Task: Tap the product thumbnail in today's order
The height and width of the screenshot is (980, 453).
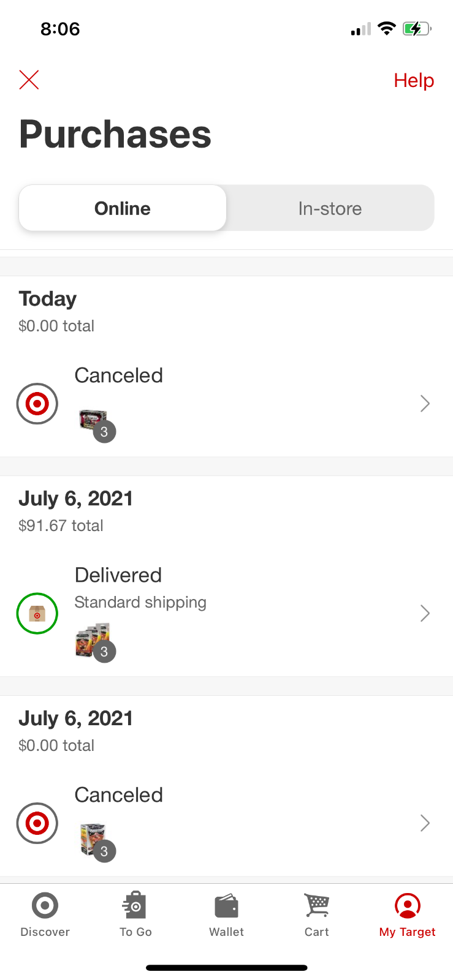Action: (x=93, y=421)
